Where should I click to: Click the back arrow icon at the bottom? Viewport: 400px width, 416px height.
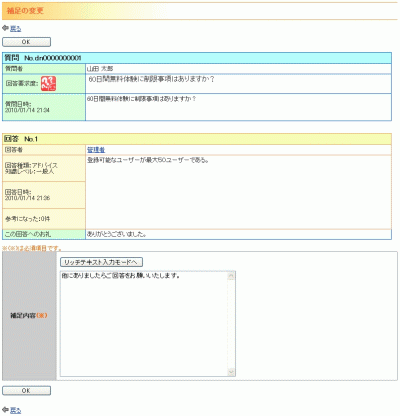tap(5, 410)
